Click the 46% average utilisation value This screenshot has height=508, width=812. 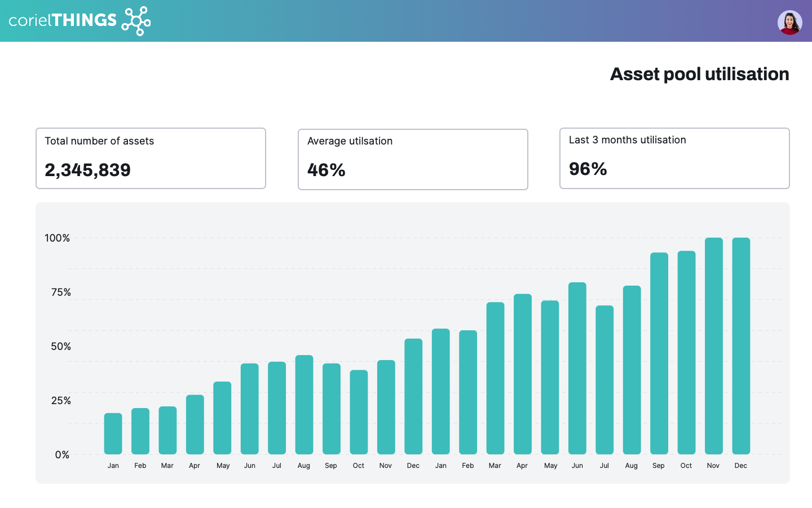point(326,170)
